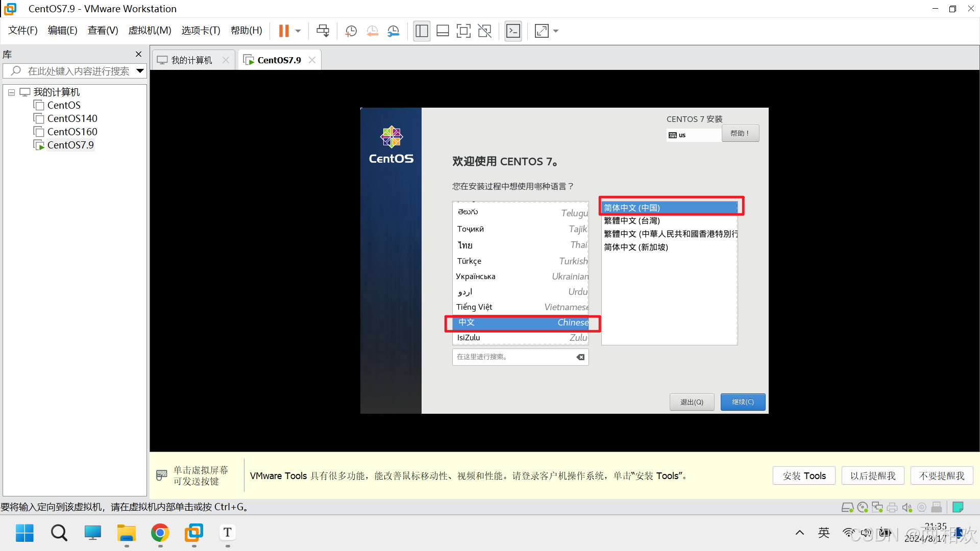Clear the language search box icon
This screenshot has width=980, height=551.
pos(580,357)
